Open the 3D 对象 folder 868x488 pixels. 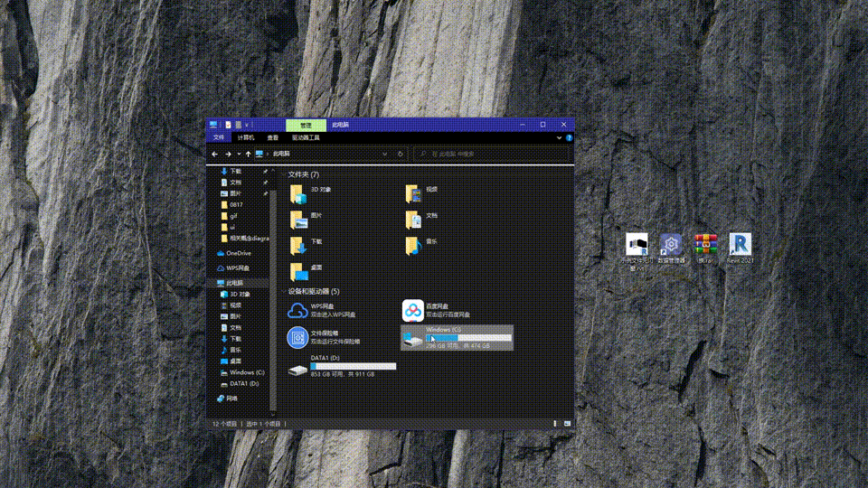tap(298, 192)
